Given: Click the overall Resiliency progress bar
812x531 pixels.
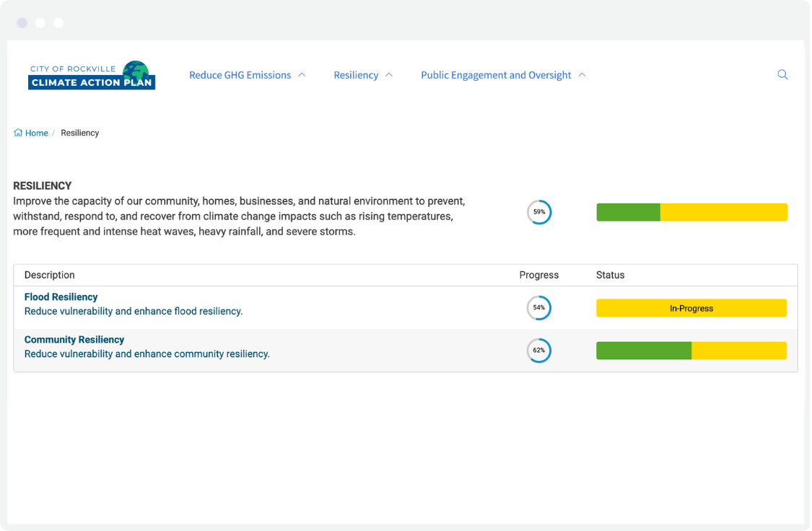Looking at the screenshot, I should [691, 211].
